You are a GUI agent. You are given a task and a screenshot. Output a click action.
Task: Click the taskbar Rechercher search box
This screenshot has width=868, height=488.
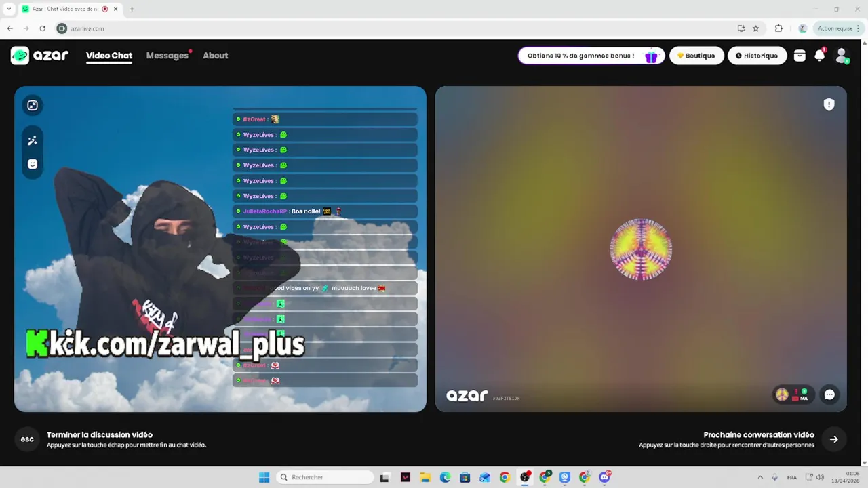point(325,477)
